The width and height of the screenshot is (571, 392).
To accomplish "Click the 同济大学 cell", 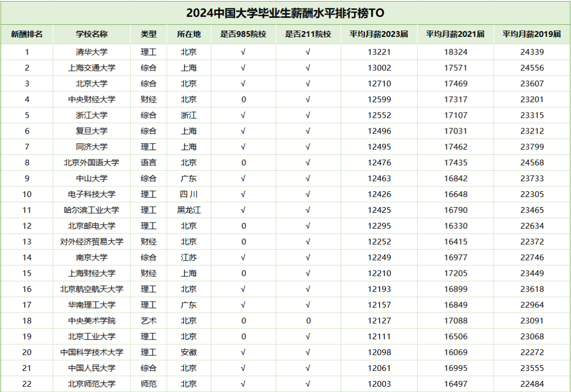I will tap(92, 147).
